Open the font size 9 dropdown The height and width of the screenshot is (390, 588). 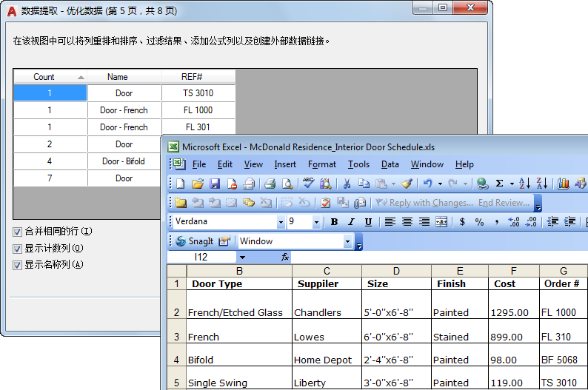click(x=316, y=222)
